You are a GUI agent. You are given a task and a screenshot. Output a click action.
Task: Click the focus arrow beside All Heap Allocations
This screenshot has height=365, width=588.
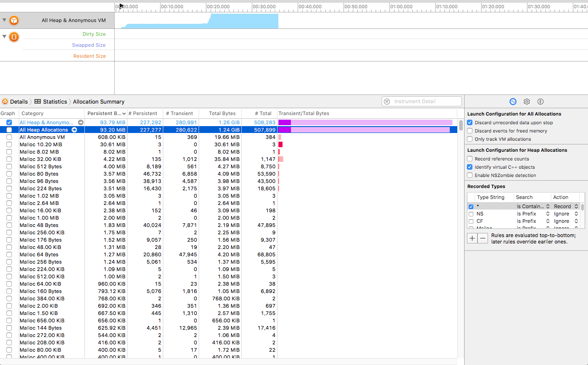74,130
